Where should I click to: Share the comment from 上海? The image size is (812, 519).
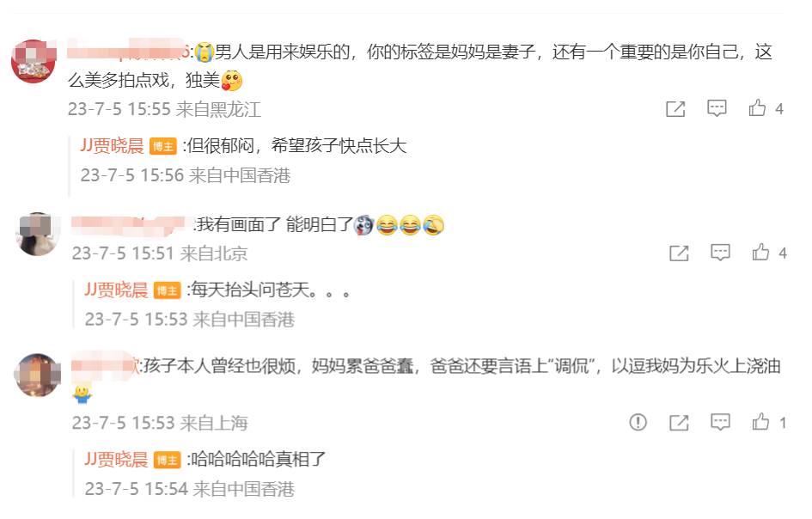(x=679, y=423)
